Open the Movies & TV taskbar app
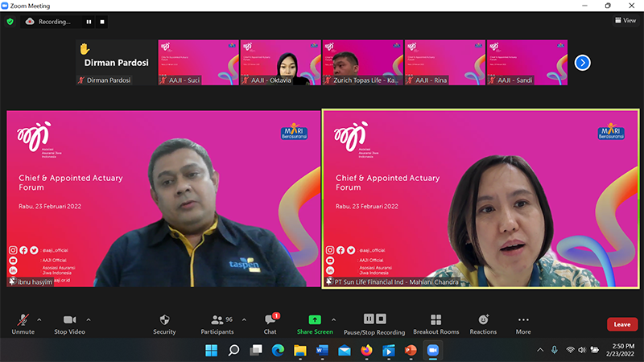This screenshot has width=644, height=362. click(x=389, y=351)
